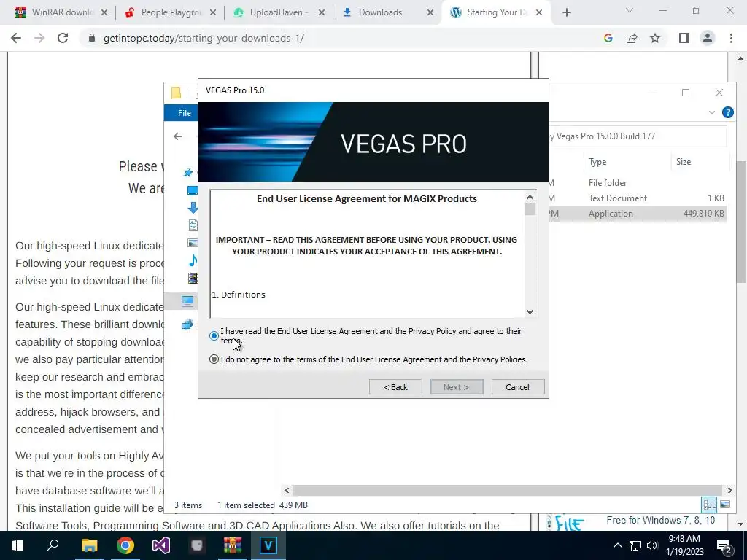Switch Explorer to details view

pos(709,505)
